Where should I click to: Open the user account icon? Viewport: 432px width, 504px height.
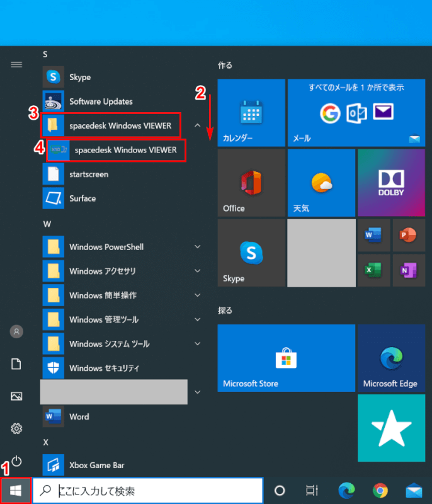(16, 331)
